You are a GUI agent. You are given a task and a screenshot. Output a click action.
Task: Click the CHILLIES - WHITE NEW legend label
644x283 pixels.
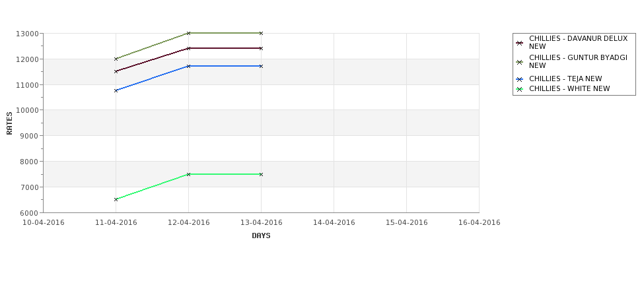tap(569, 88)
